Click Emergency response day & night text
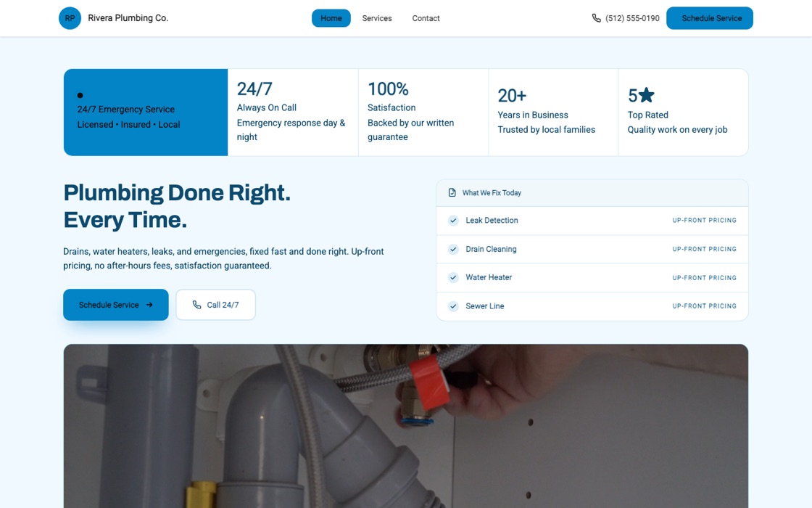The width and height of the screenshot is (812, 508). coord(291,130)
